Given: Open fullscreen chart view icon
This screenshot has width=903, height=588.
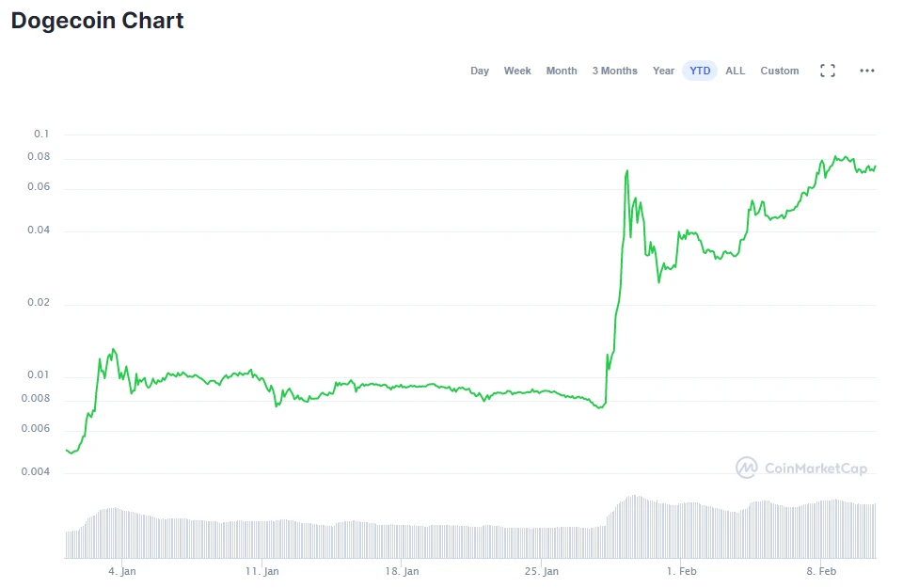Looking at the screenshot, I should point(828,71).
